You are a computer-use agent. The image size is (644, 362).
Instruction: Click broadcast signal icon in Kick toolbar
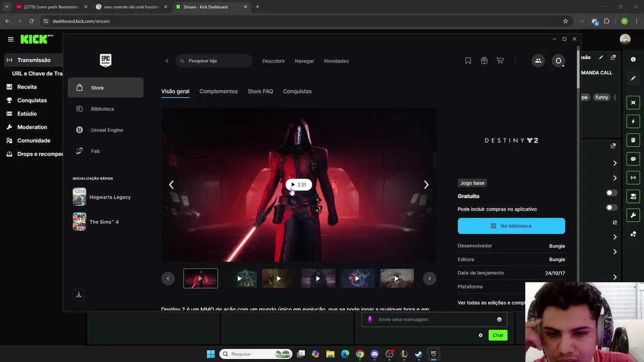coord(633,177)
